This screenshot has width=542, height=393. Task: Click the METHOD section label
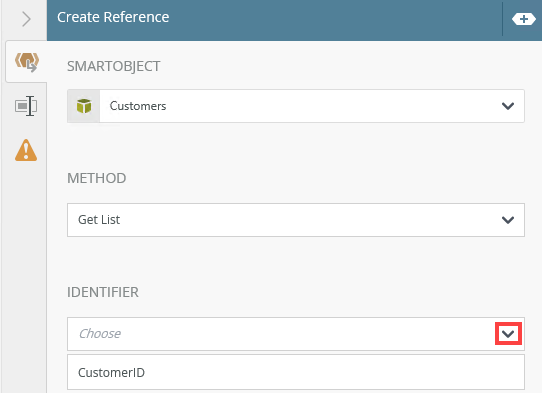point(96,178)
